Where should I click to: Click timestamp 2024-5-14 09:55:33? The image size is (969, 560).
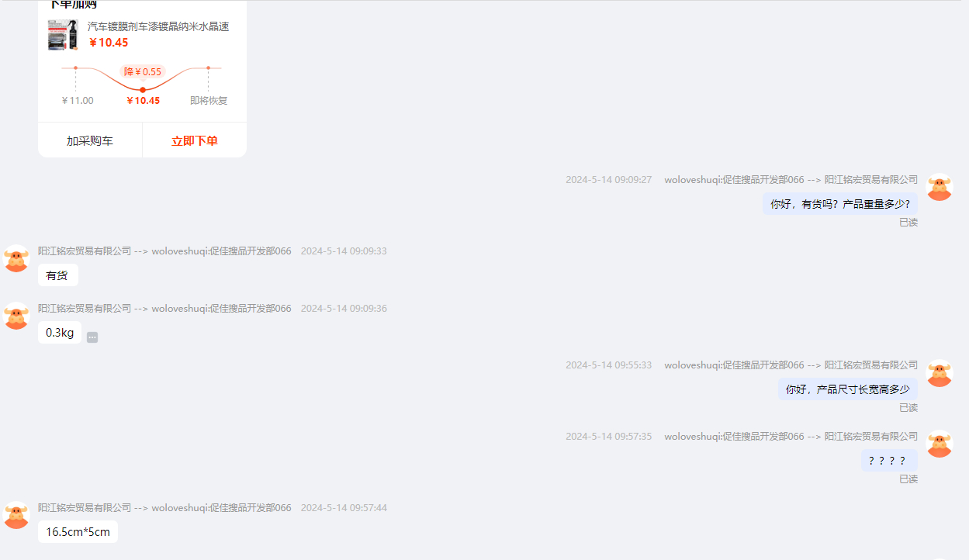[x=608, y=365]
